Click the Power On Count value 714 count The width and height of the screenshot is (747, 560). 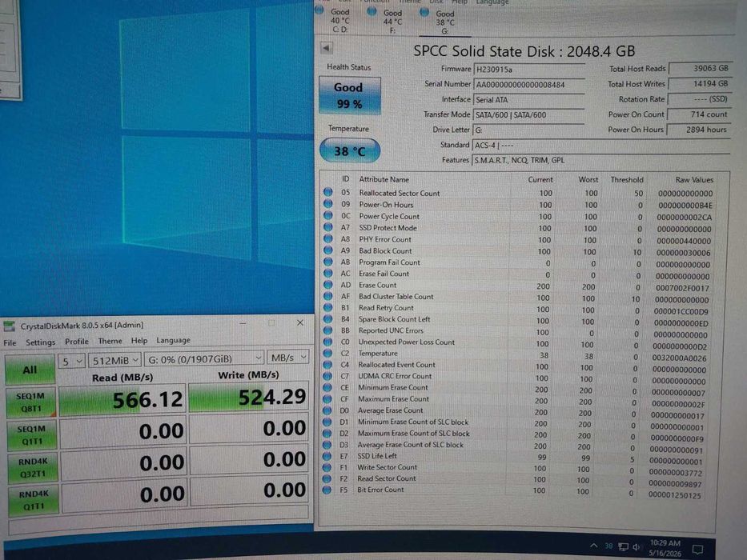(x=699, y=114)
